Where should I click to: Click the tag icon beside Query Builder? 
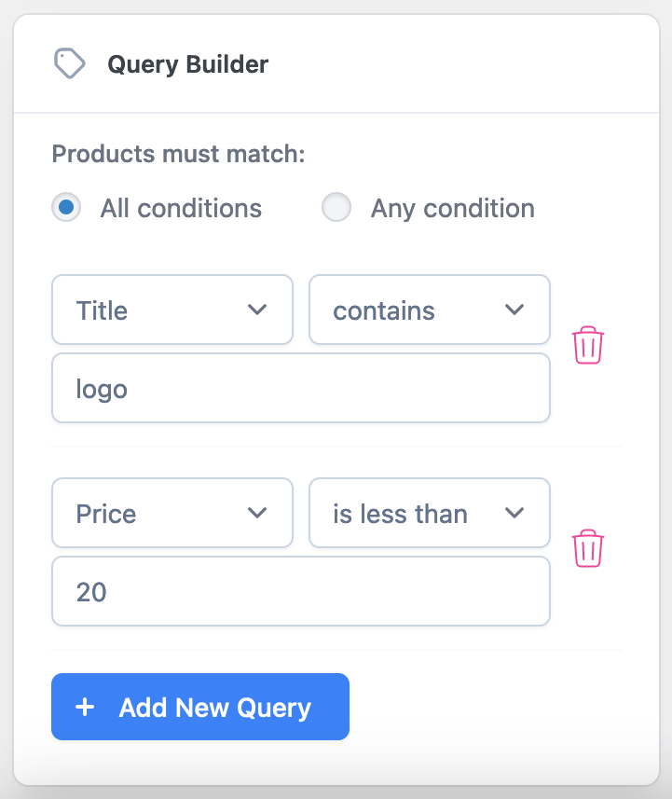71,63
